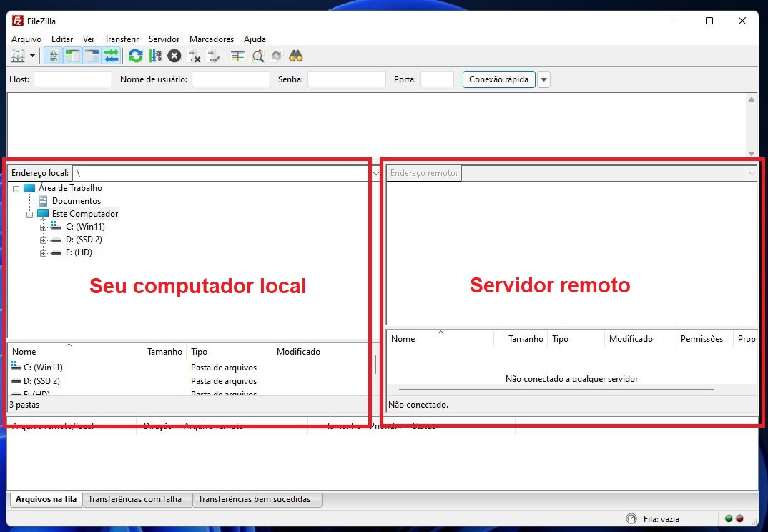768x532 pixels.
Task: Click the red activity indicator light
Action: [x=739, y=518]
